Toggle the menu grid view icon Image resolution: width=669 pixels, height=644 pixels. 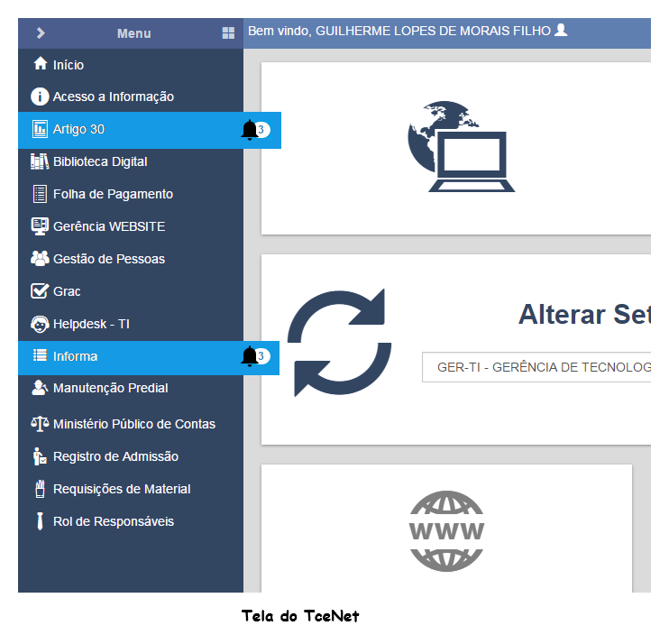228,33
